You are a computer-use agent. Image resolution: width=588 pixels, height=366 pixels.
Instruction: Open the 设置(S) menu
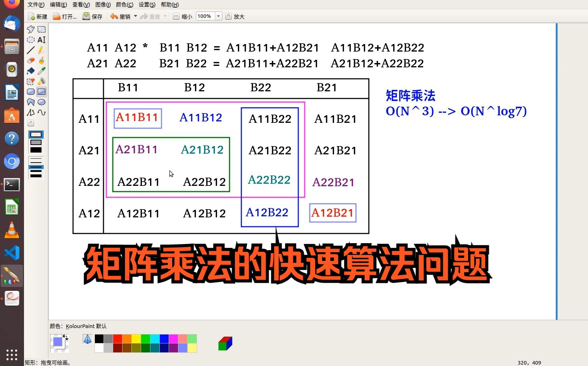147,5
